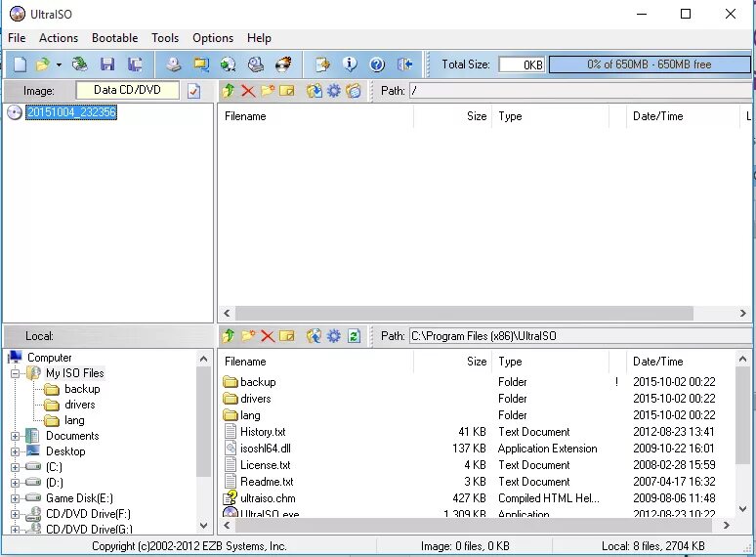
Task: Create new folder in image pane
Action: point(268,90)
